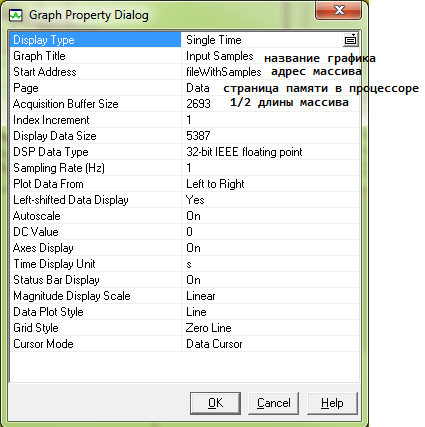The width and height of the screenshot is (425, 427).
Task: Change Magnitude Display Scale from Linear
Action: (201, 296)
